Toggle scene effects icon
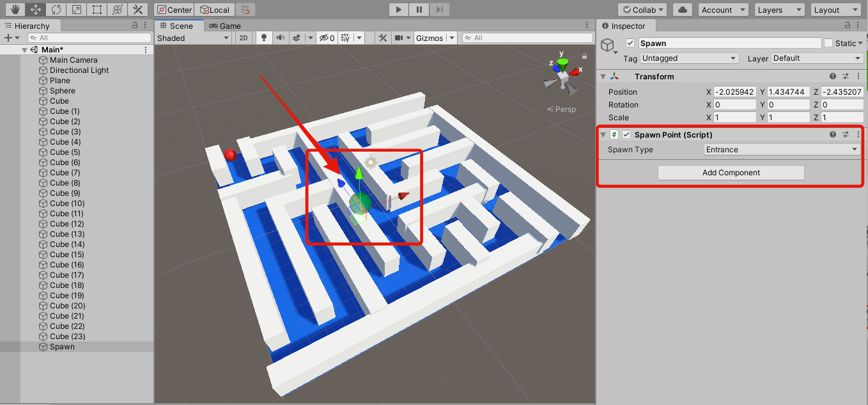 [297, 38]
